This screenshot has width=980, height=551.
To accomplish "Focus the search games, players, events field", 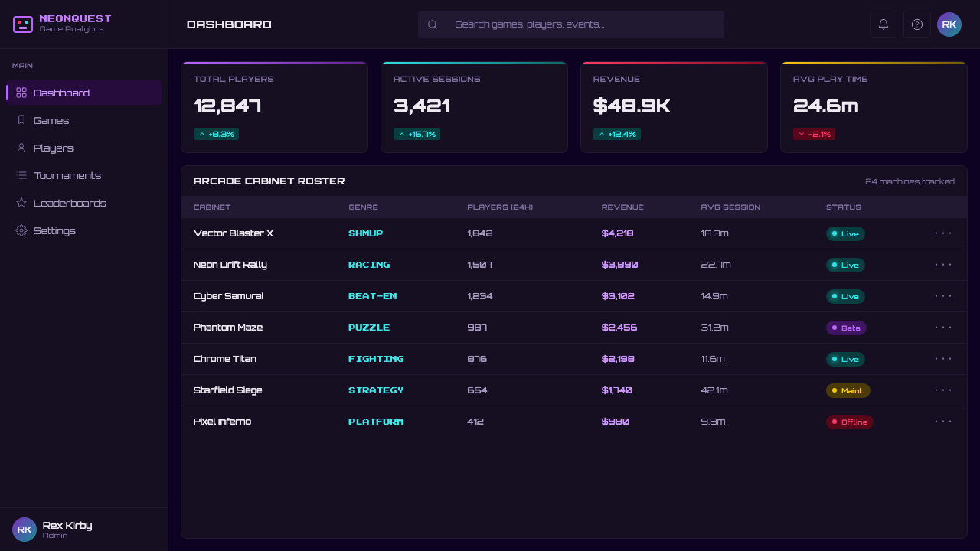I will [x=571, y=24].
